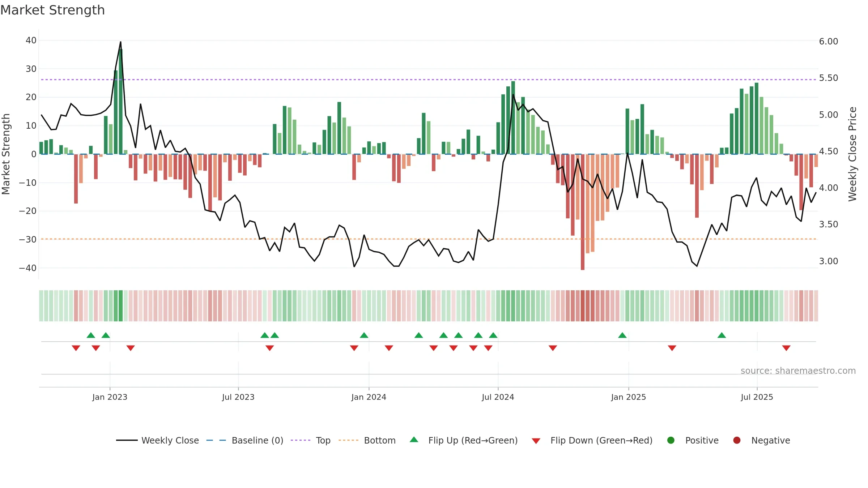The height and width of the screenshot is (488, 868).
Task: Click the flip up marker before Jul 2025
Action: pos(722,335)
